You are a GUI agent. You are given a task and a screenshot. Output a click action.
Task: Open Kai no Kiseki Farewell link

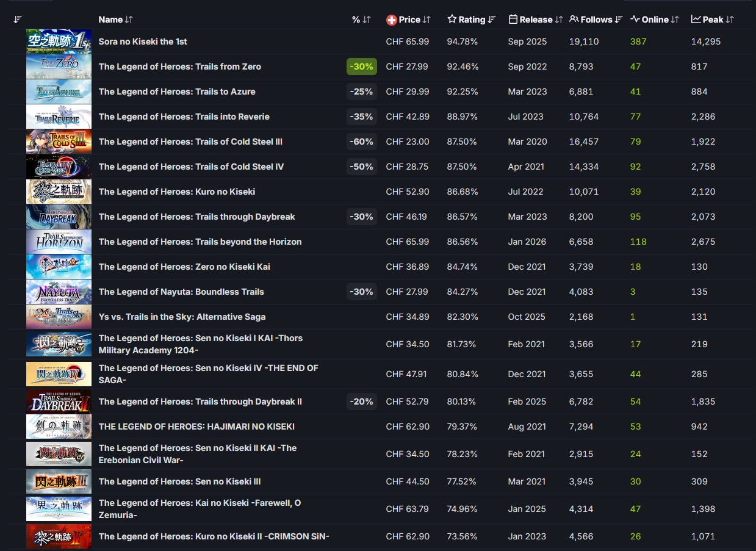coord(200,509)
